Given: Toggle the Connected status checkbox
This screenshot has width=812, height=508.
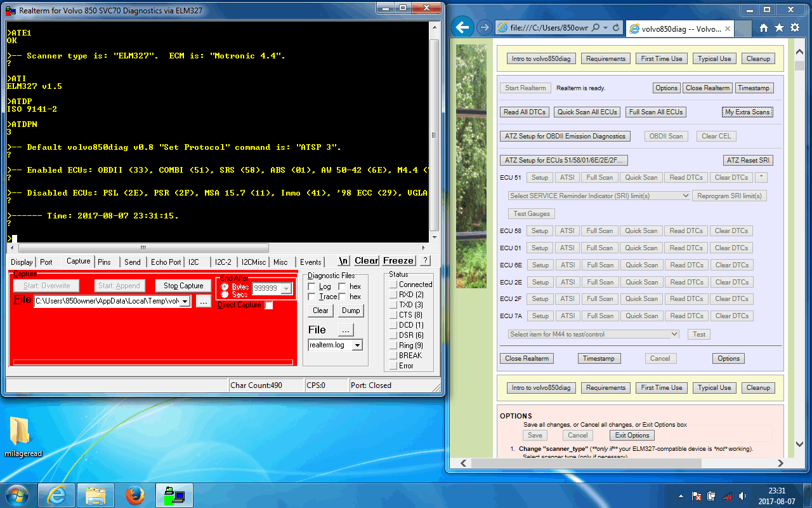Looking at the screenshot, I should point(393,284).
